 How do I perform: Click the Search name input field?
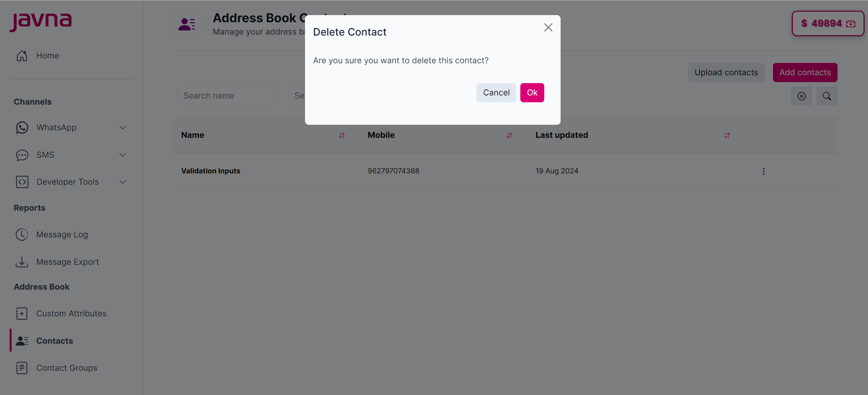coord(228,95)
